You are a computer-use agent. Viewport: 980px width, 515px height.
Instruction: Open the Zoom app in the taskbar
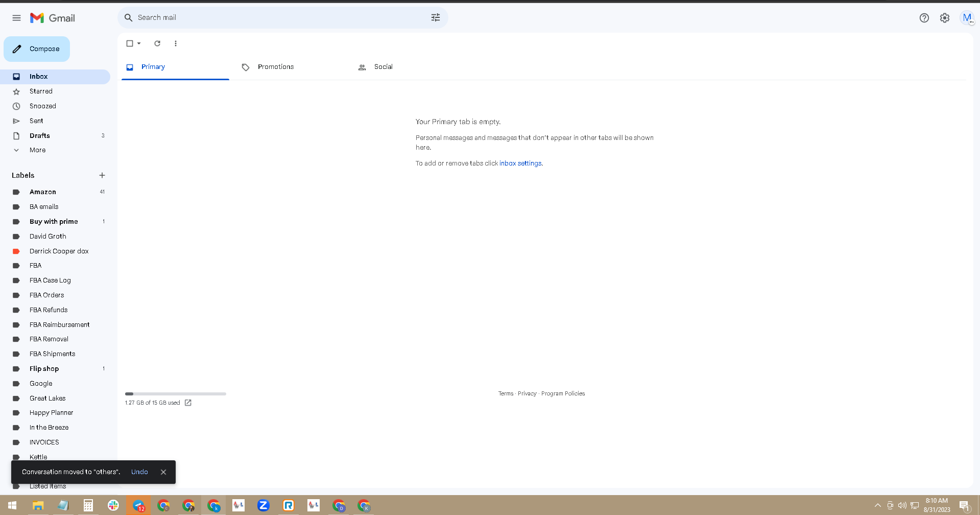(x=264, y=505)
